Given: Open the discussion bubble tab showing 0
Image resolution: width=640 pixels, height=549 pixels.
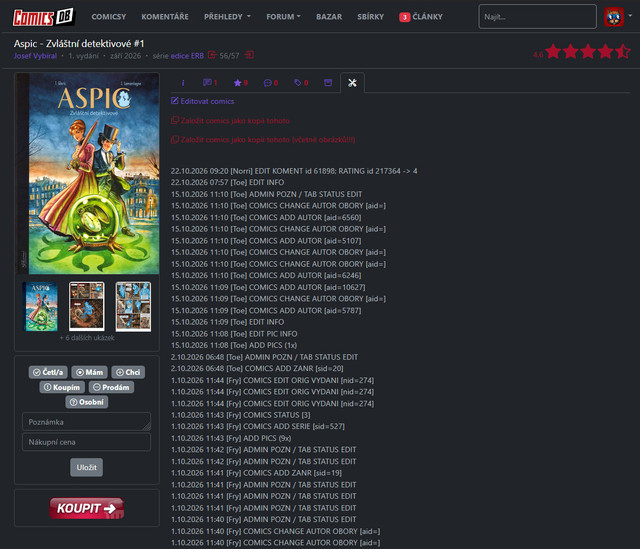Looking at the screenshot, I should click(x=271, y=83).
